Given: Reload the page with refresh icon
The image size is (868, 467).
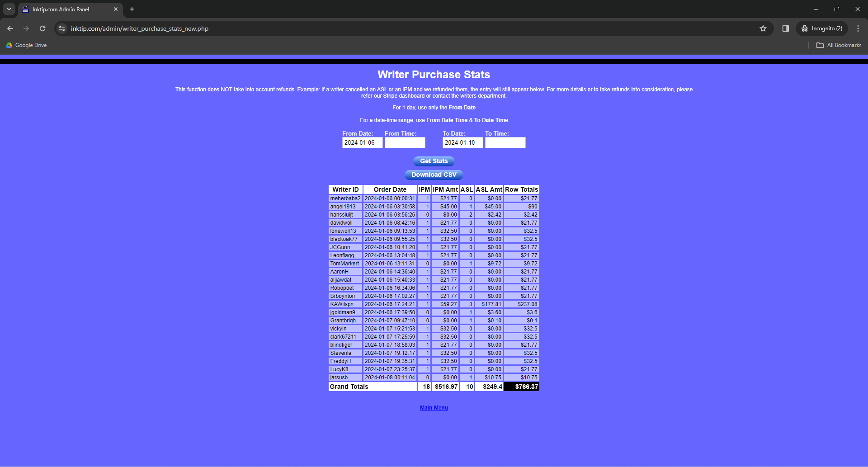Looking at the screenshot, I should (42, 28).
